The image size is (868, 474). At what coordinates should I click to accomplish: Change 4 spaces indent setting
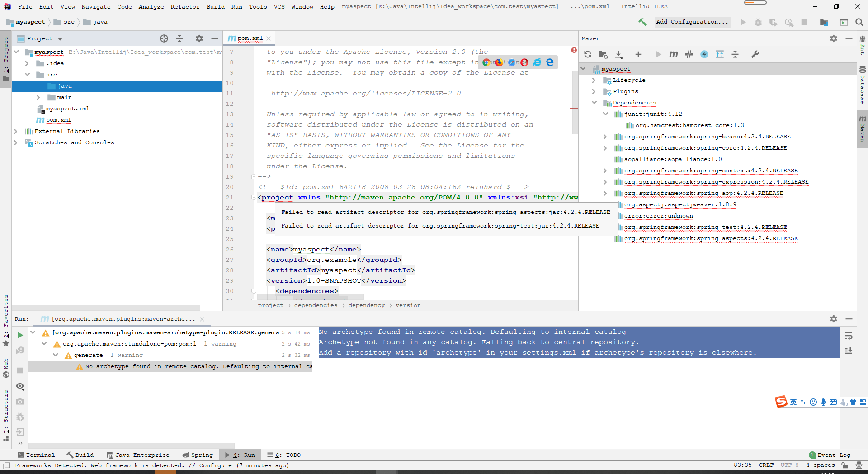pyautogui.click(x=820, y=465)
